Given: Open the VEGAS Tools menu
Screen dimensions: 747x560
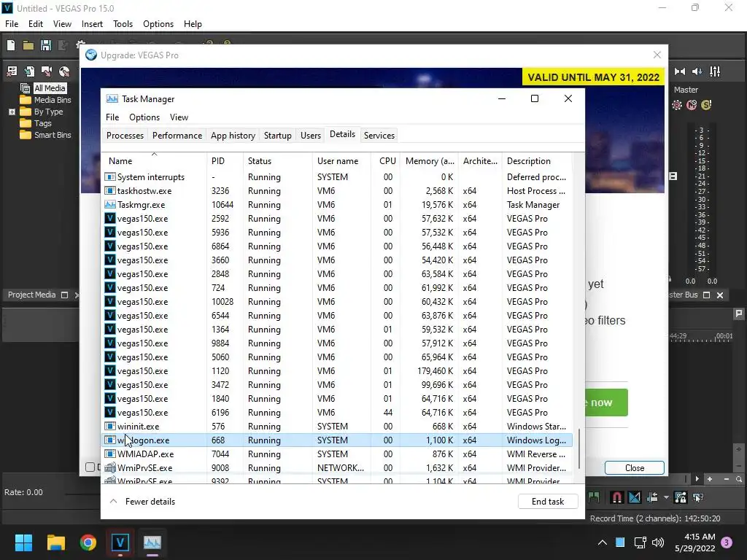Looking at the screenshot, I should (x=123, y=24).
